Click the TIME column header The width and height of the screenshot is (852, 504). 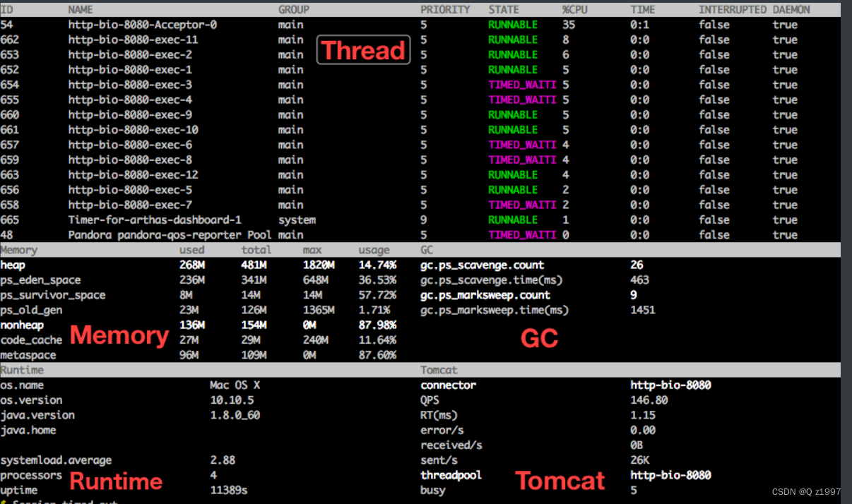point(643,10)
